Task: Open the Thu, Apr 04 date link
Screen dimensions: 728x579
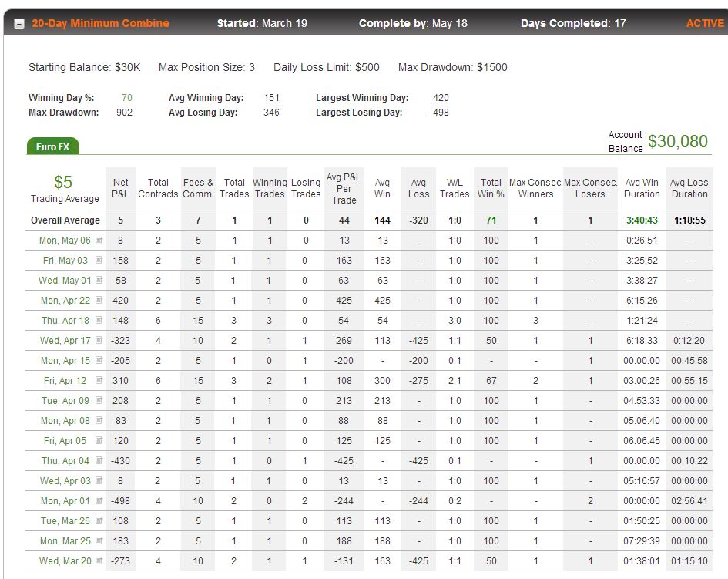Action: coord(65,461)
